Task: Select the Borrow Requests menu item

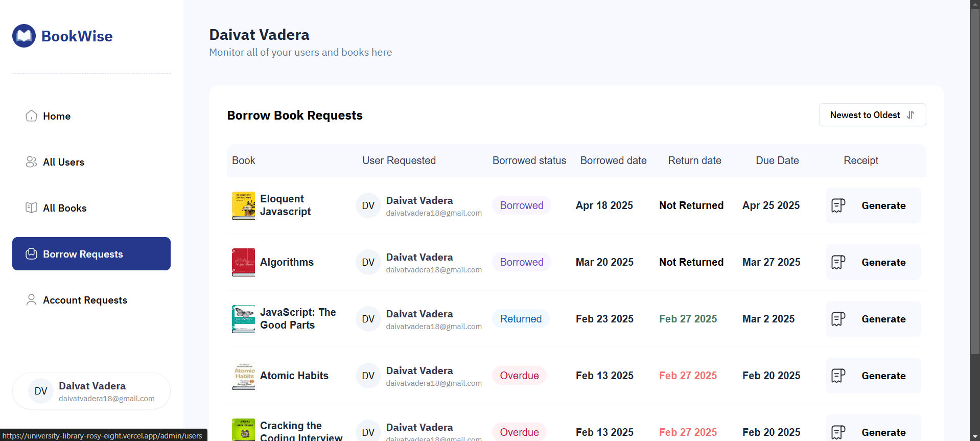Action: click(x=91, y=254)
